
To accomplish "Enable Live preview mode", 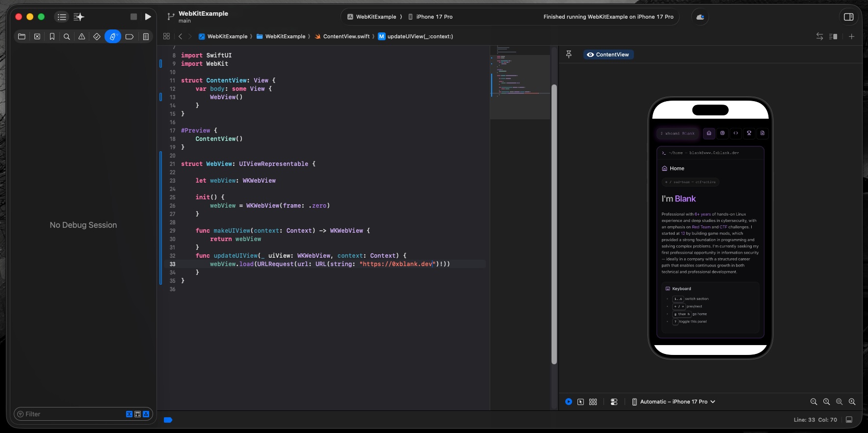I will click(568, 402).
